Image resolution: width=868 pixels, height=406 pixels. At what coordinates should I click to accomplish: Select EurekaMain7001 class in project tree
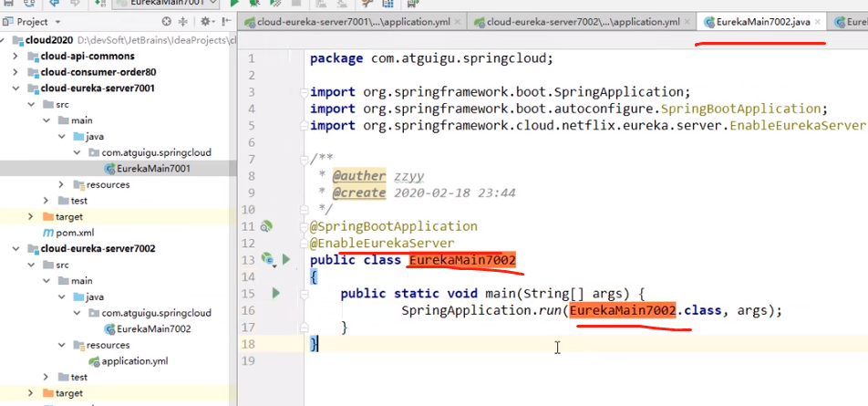pos(154,169)
